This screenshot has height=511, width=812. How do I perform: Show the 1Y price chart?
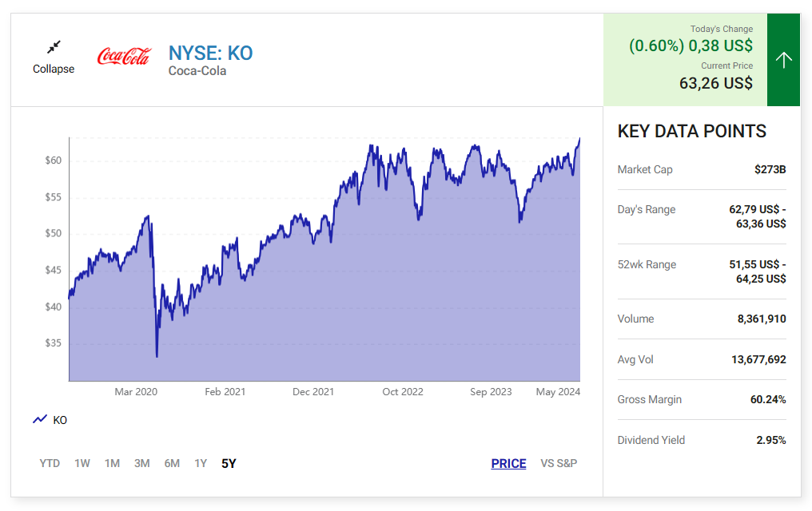[x=201, y=463]
